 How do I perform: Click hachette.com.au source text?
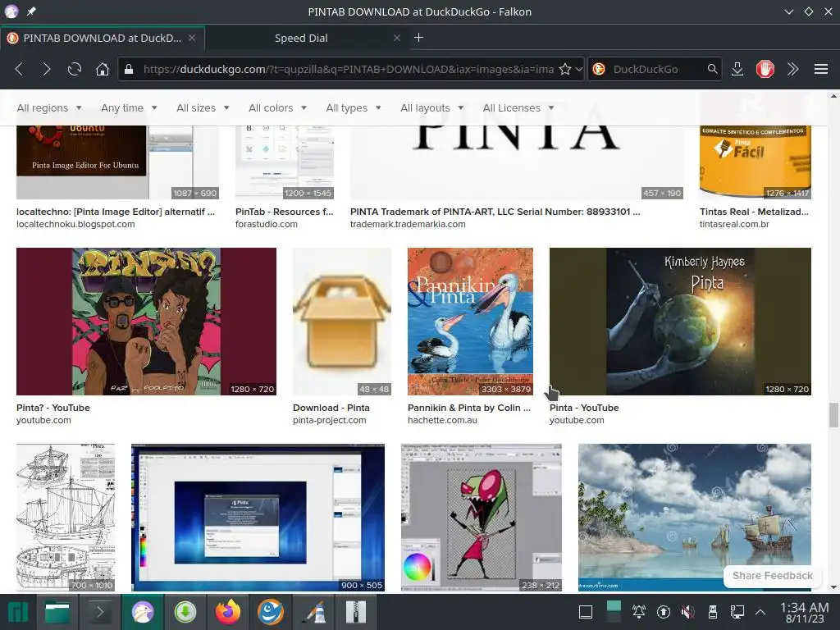(442, 421)
